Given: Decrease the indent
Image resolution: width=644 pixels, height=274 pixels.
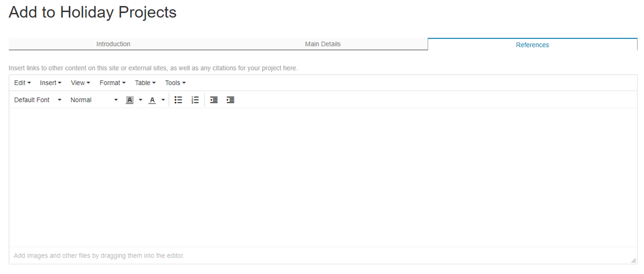Looking at the screenshot, I should tap(214, 100).
